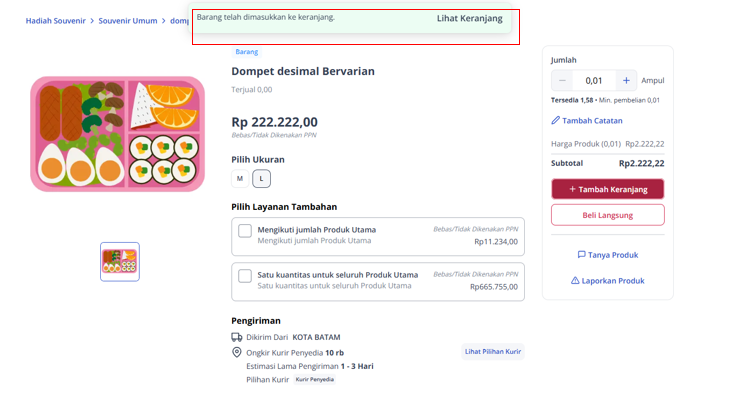
Task: Click the location pin by Ongkir Kurir
Action: (x=237, y=352)
